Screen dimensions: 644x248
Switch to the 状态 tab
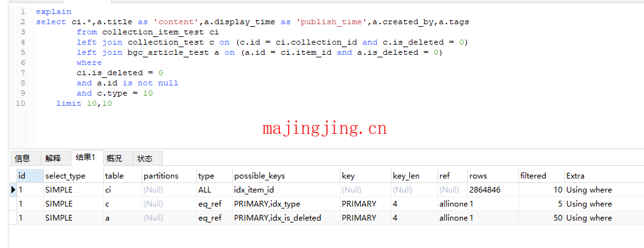pos(145,158)
